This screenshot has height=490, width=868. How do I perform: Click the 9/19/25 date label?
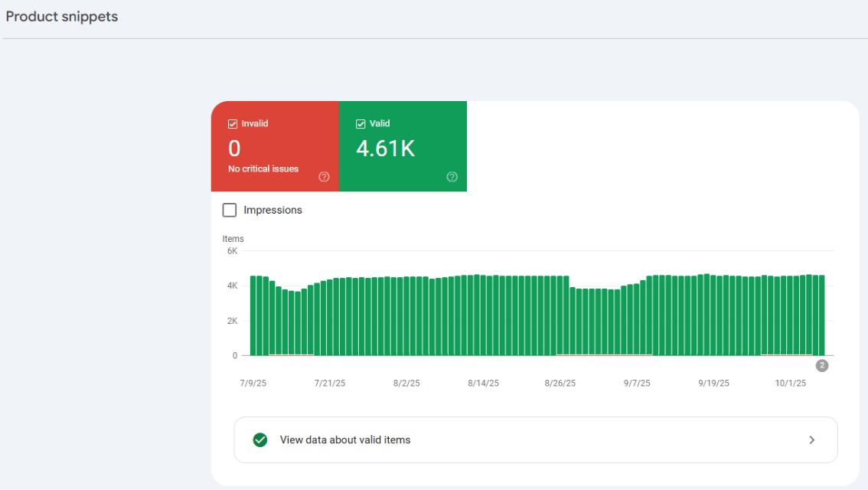coord(713,383)
